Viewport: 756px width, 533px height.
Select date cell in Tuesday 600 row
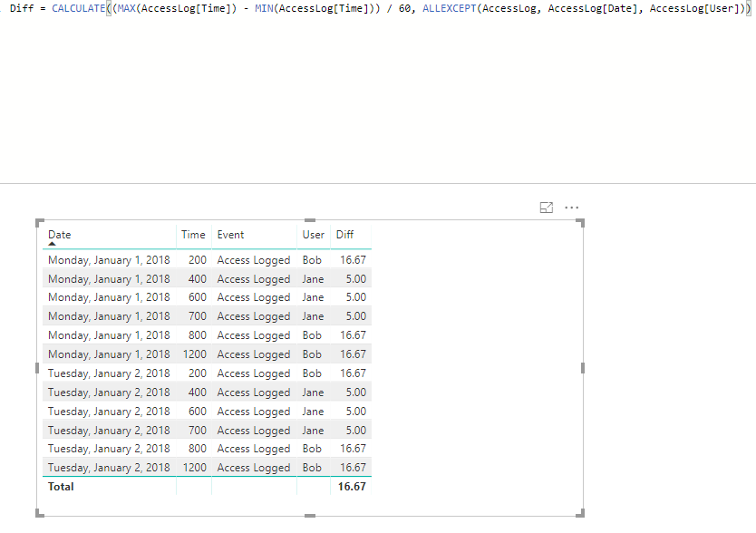click(x=109, y=412)
